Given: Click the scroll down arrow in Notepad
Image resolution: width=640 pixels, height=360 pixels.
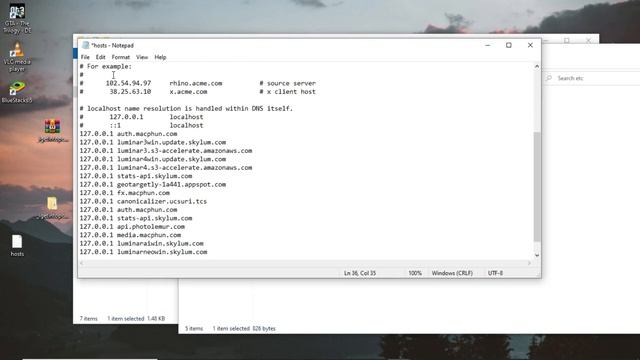Looking at the screenshot, I should [537, 255].
